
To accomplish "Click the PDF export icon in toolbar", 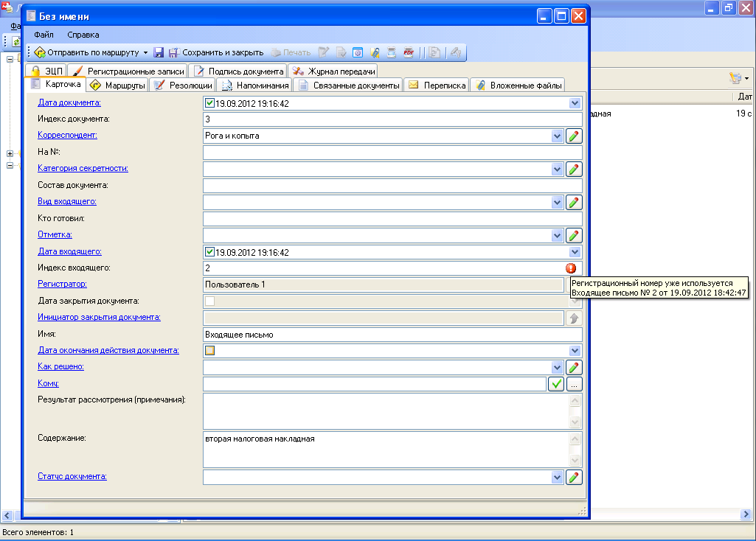I will point(408,53).
